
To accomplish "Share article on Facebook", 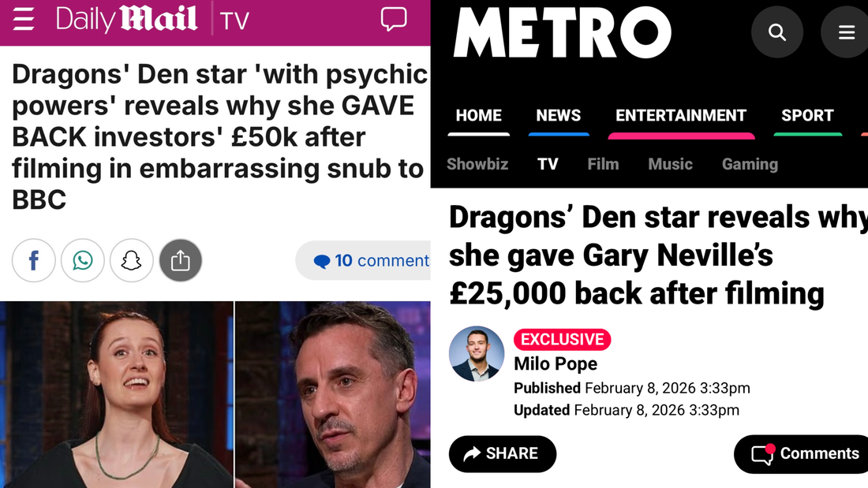I will tap(34, 260).
